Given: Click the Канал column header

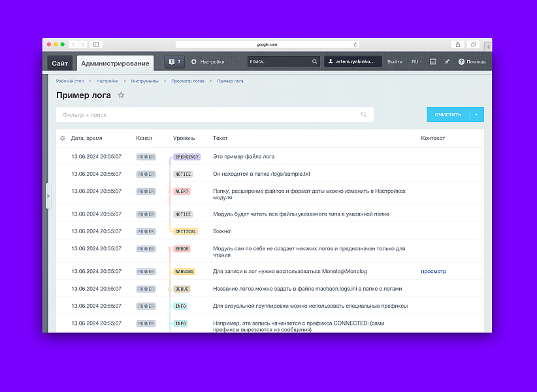Looking at the screenshot, I should point(144,139).
